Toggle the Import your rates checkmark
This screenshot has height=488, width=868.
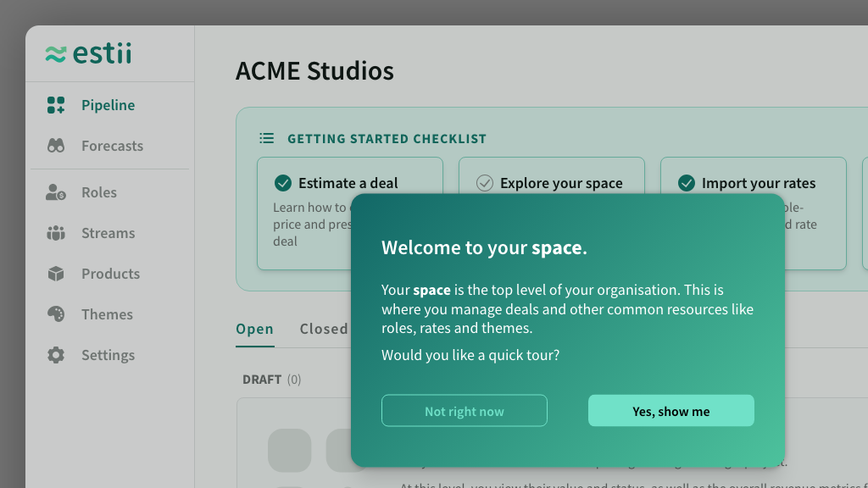[x=687, y=183]
